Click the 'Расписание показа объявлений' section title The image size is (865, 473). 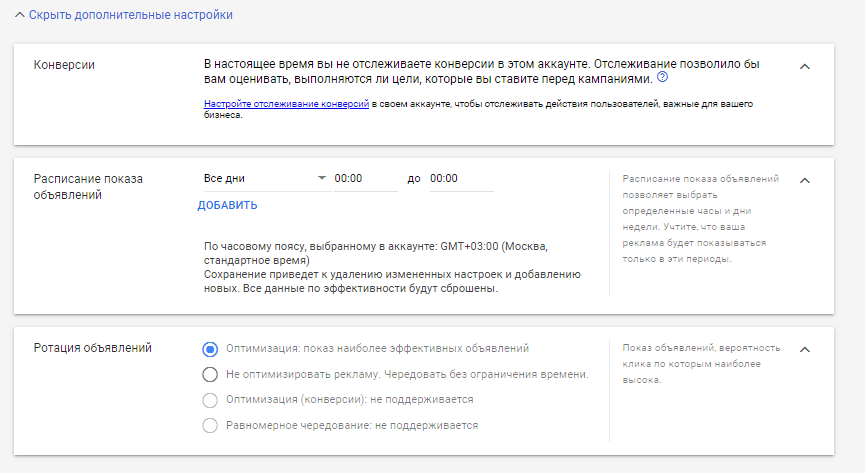coord(88,187)
